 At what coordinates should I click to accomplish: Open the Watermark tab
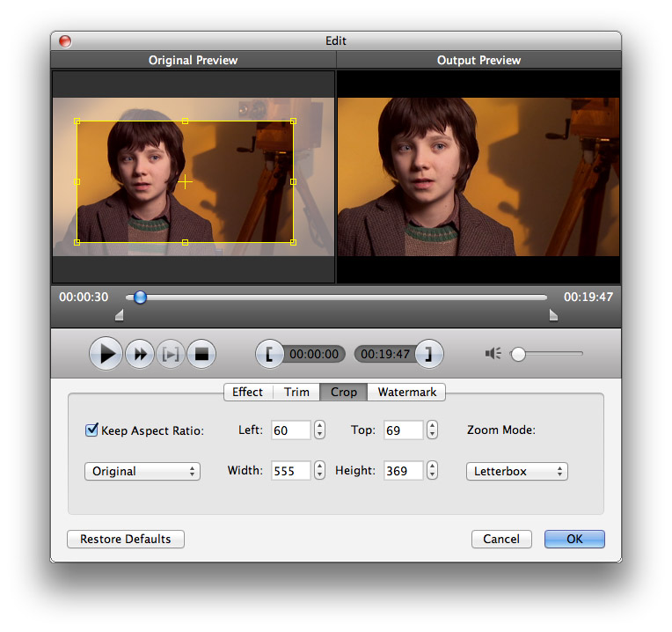click(x=406, y=392)
